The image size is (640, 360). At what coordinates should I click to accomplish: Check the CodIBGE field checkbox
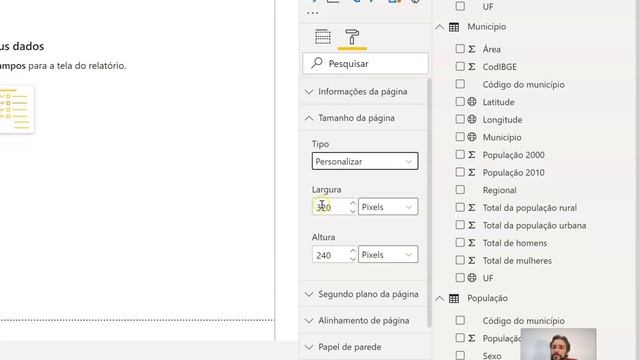pyautogui.click(x=460, y=67)
